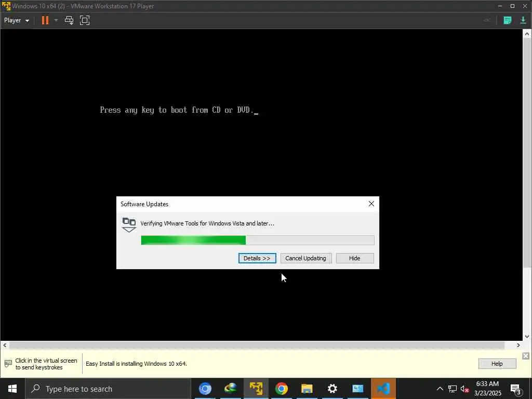Click the taskbar search box
Screen dimensions: 532x399
click(x=108, y=389)
